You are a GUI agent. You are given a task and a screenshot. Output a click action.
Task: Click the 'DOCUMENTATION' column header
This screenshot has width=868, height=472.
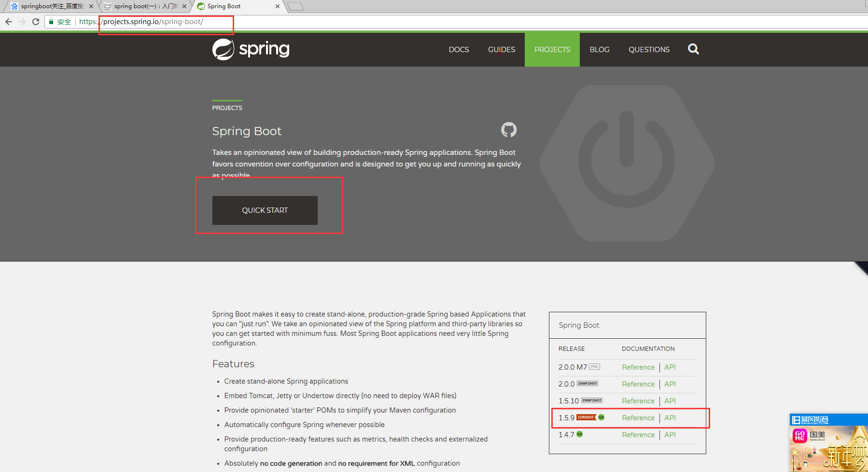click(648, 349)
